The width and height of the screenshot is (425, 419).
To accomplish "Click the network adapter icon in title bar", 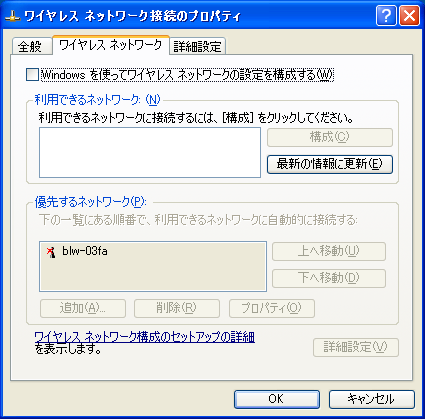I will (13, 16).
